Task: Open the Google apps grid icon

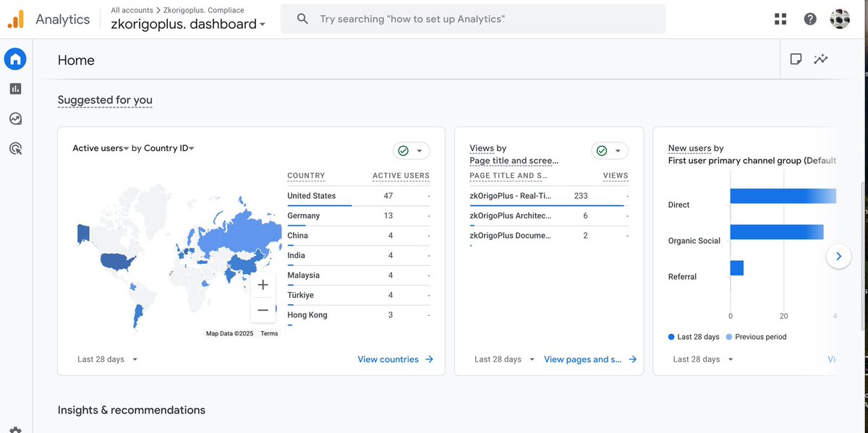Action: pos(780,19)
